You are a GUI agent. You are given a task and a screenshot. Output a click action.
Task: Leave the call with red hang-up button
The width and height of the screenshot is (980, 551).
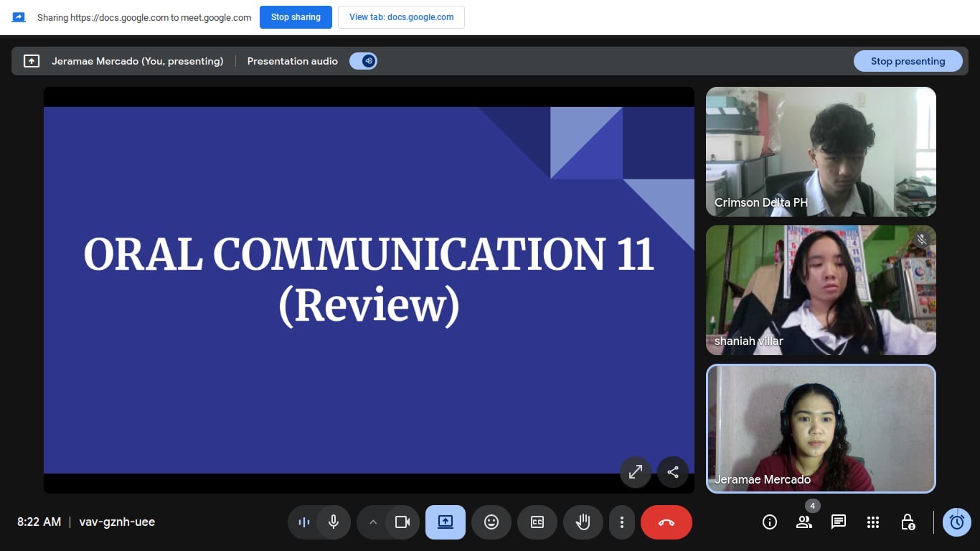(x=666, y=522)
